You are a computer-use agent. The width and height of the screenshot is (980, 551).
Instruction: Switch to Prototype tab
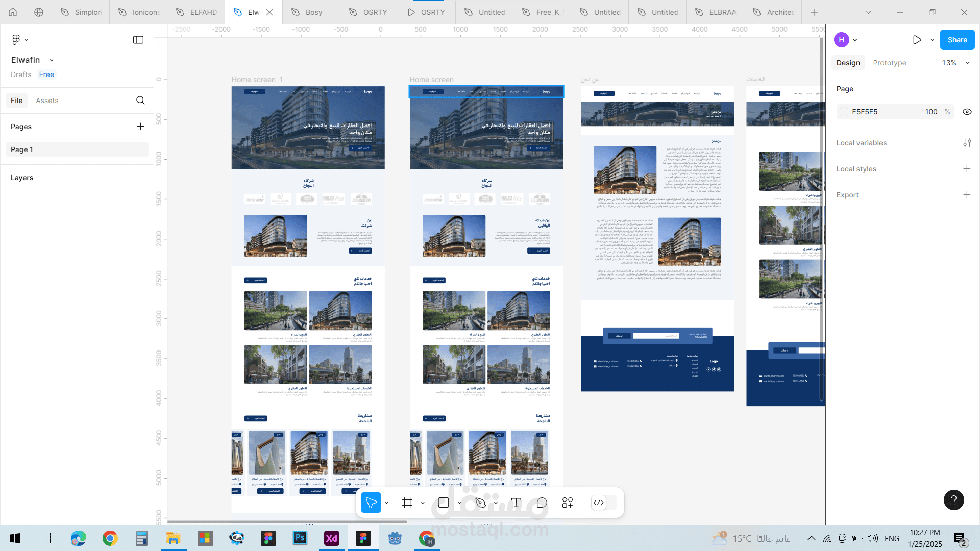pos(889,63)
